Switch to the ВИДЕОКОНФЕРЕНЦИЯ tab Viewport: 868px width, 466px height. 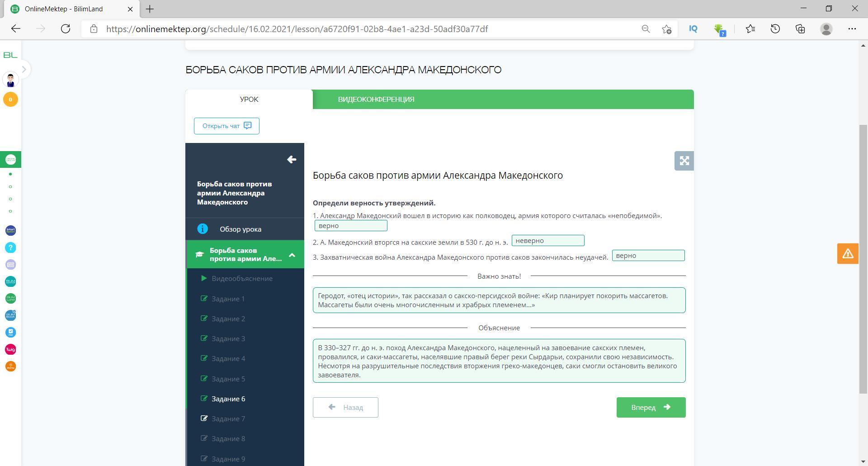tap(376, 99)
